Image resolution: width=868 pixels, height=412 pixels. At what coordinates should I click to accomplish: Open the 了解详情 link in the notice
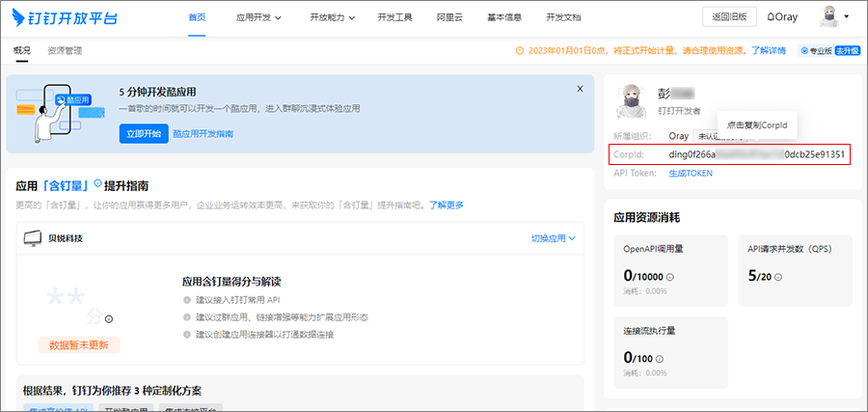coord(769,50)
